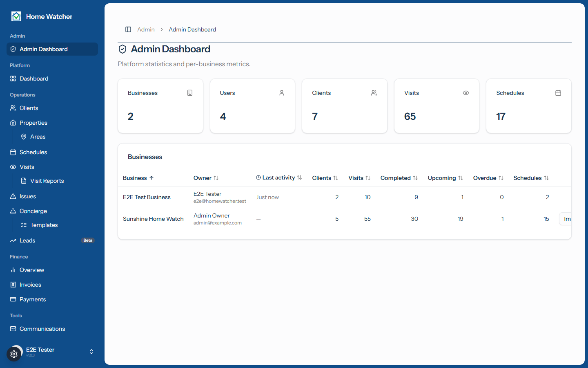The image size is (588, 368).
Task: Select the E2E Test Business row name
Action: 147,197
